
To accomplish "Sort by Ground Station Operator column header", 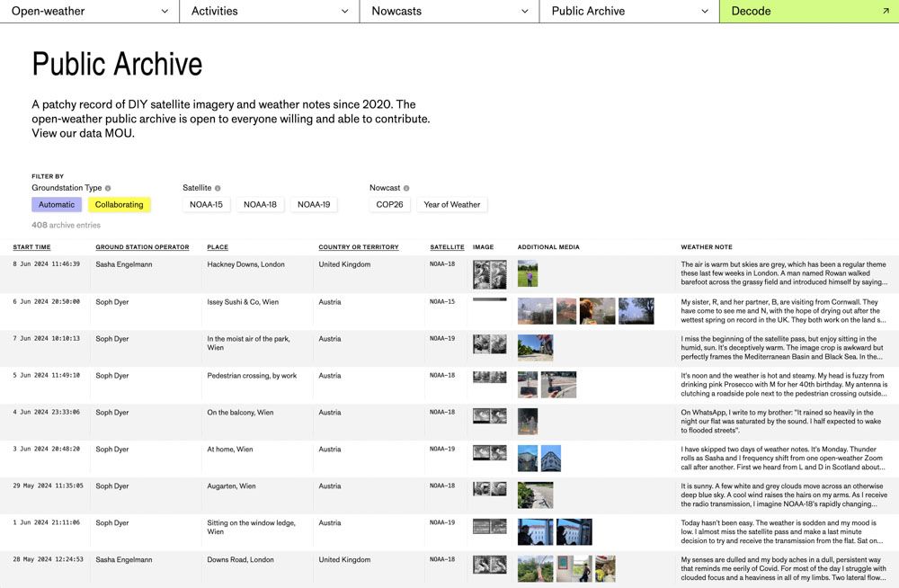I will pos(142,247).
